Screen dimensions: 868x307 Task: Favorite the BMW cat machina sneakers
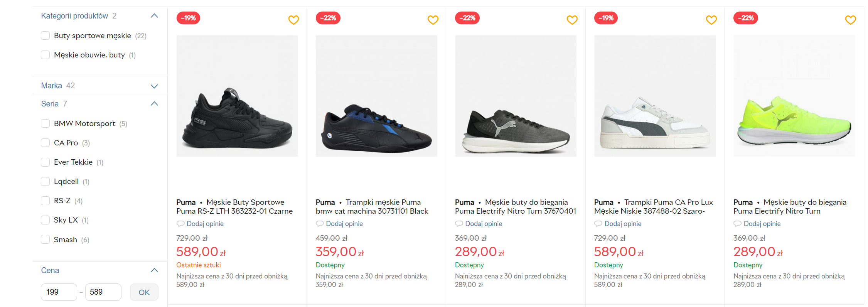click(x=433, y=20)
